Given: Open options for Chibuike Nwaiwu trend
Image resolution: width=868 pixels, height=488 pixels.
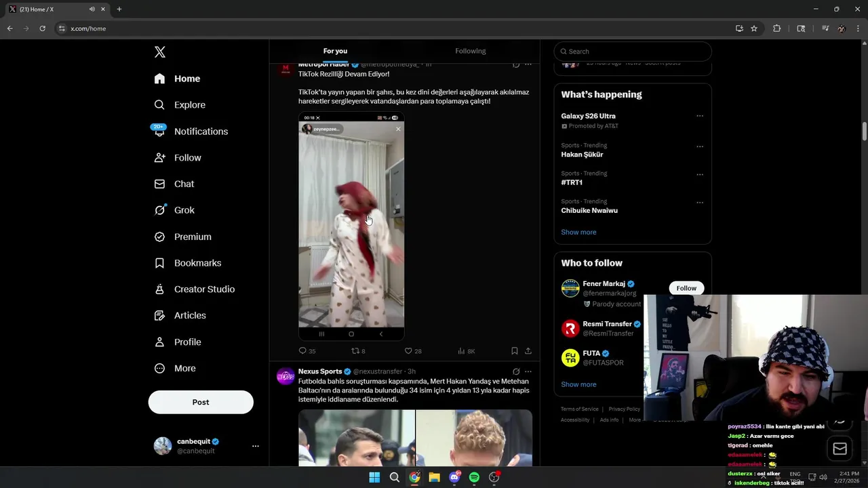Looking at the screenshot, I should [x=700, y=202].
